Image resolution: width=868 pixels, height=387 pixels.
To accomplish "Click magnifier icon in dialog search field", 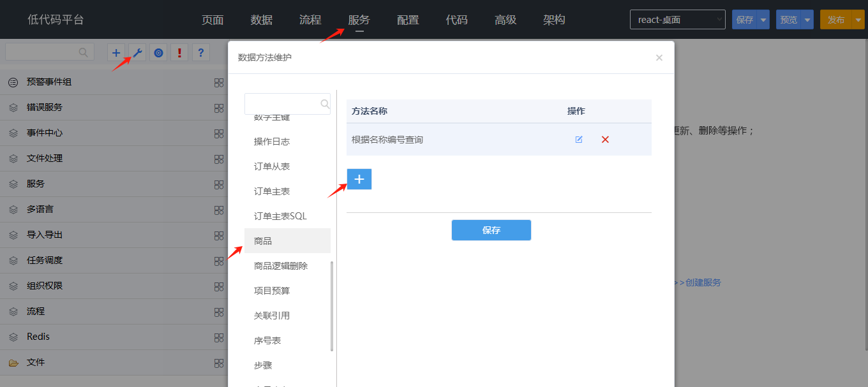I will click(x=325, y=104).
